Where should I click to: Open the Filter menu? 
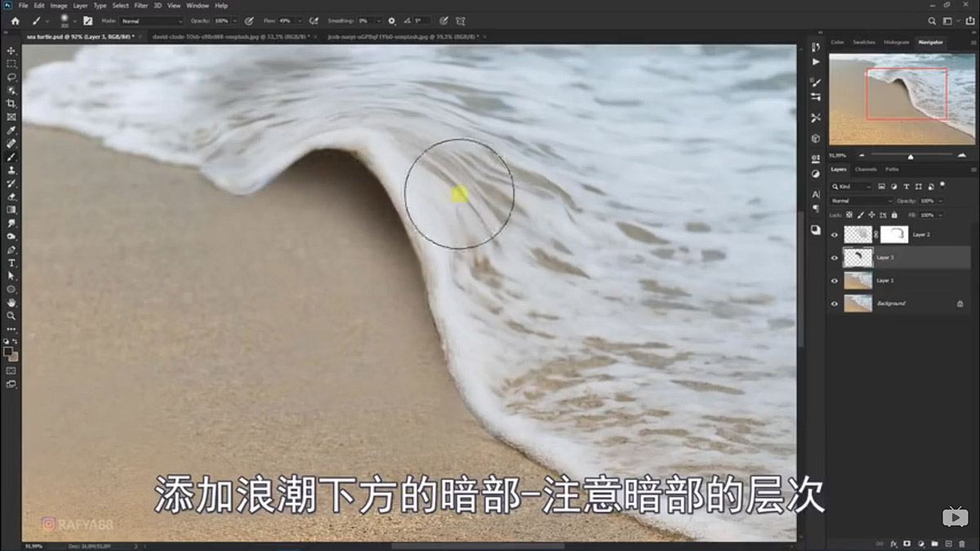click(140, 5)
